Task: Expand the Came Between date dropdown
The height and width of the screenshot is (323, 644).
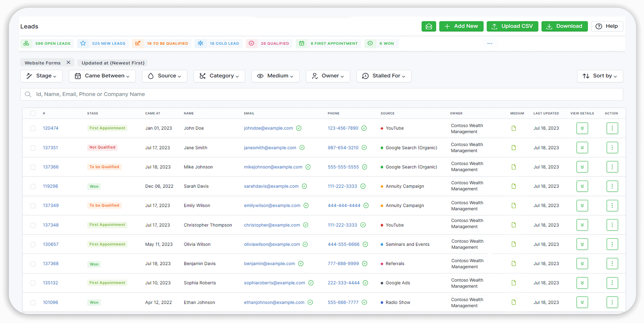Action: [102, 76]
